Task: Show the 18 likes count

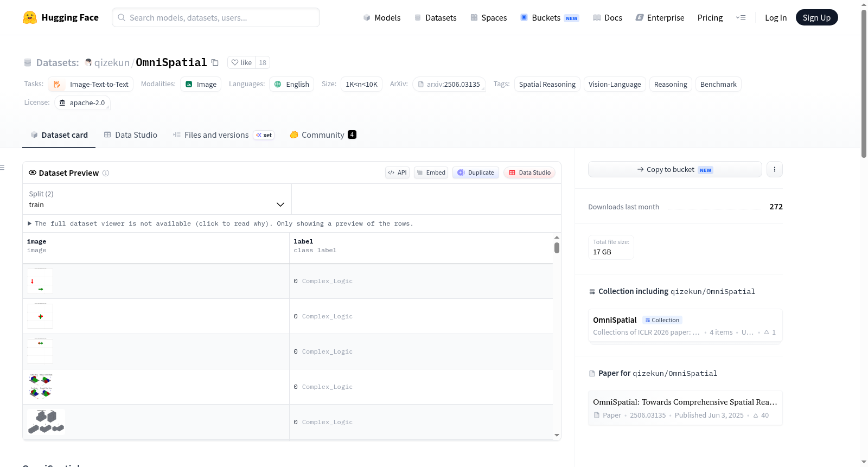Action: [x=263, y=62]
